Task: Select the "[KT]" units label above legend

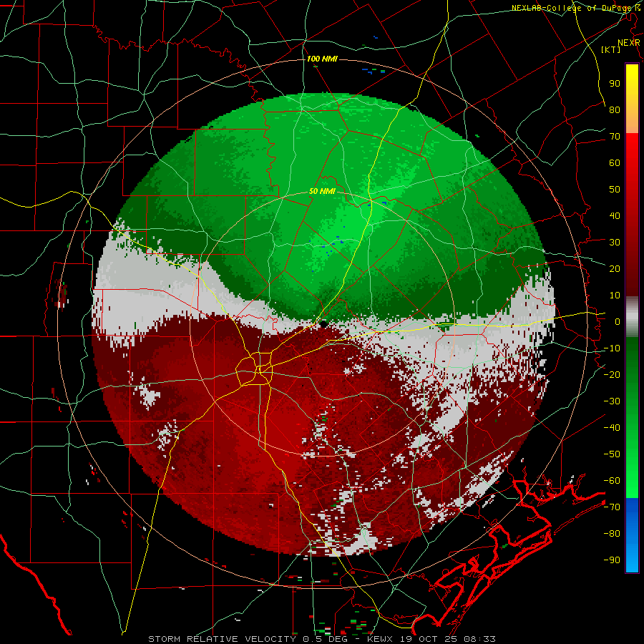Action: [610, 49]
